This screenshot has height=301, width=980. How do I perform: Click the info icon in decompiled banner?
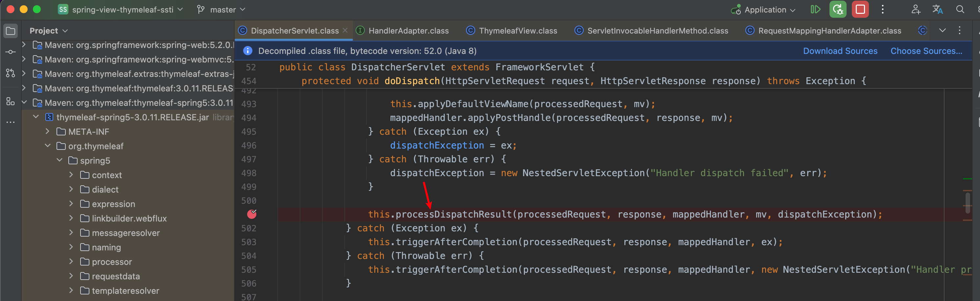tap(247, 51)
